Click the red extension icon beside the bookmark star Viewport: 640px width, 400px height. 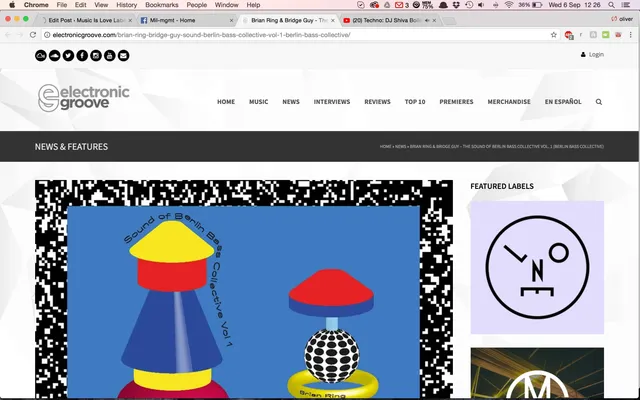click(569, 35)
